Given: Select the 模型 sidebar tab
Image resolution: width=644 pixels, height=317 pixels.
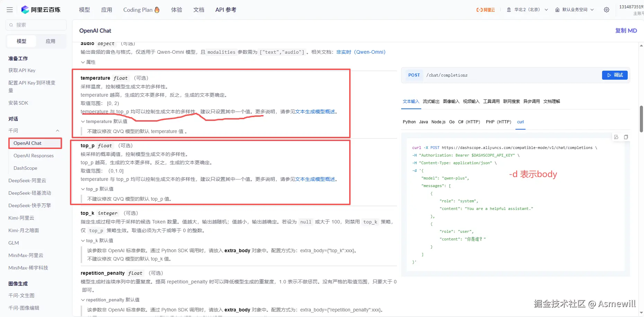Looking at the screenshot, I should (x=21, y=41).
